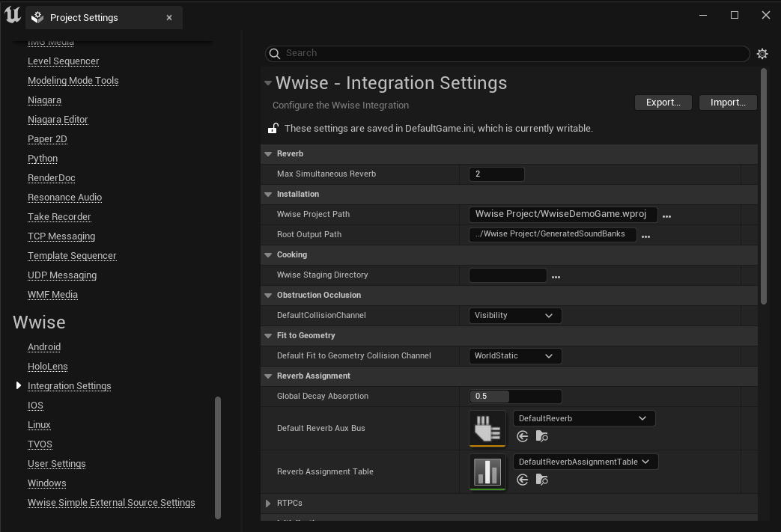Click the Export... button
The width and height of the screenshot is (781, 532).
point(663,103)
